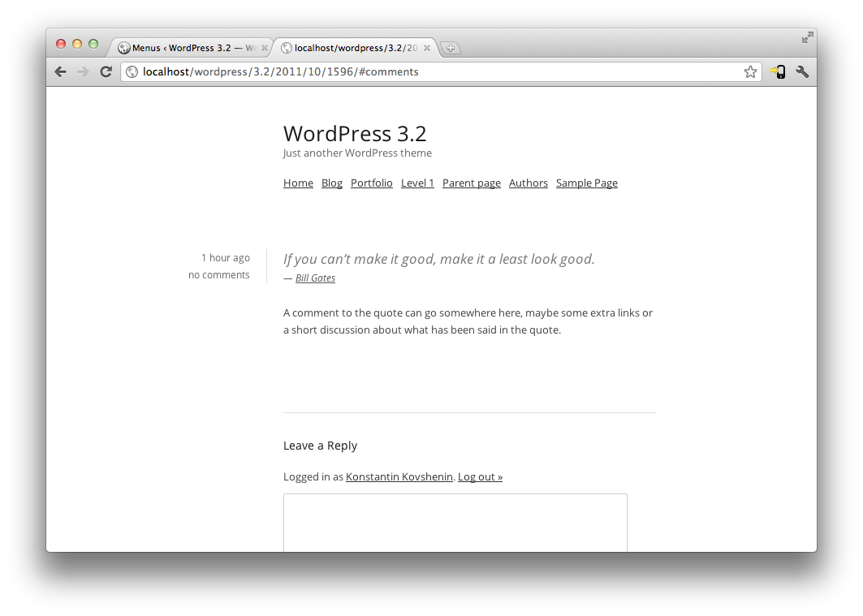
Task: Switch to the Menus ‹ WordPress 3.2 tab
Action: 188,48
